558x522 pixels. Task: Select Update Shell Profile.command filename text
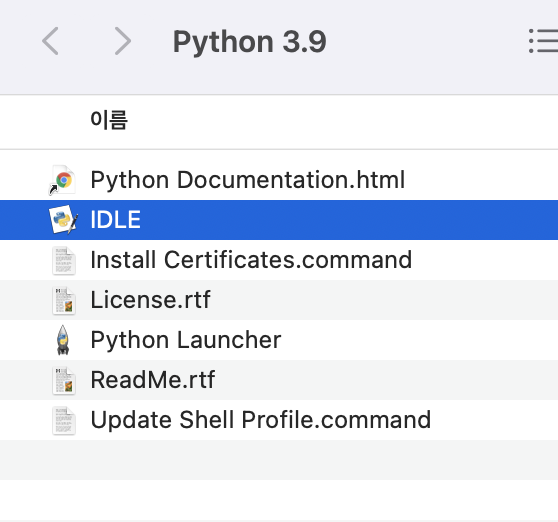click(x=261, y=420)
